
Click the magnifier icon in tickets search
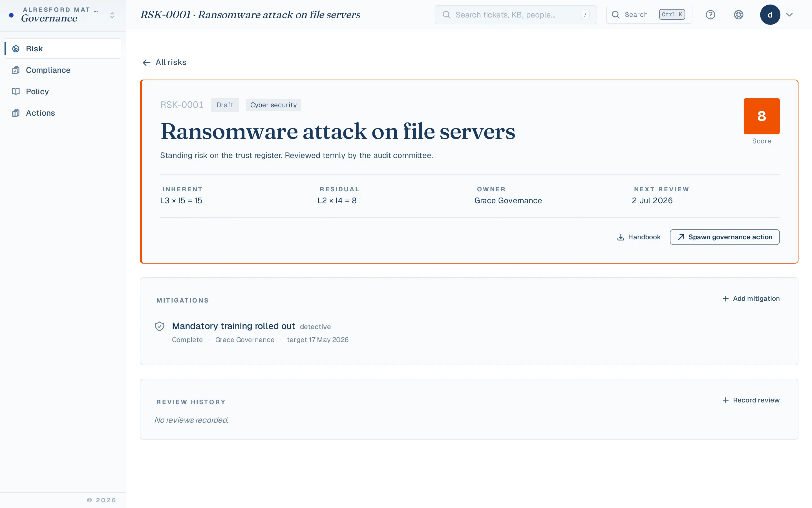(446, 15)
